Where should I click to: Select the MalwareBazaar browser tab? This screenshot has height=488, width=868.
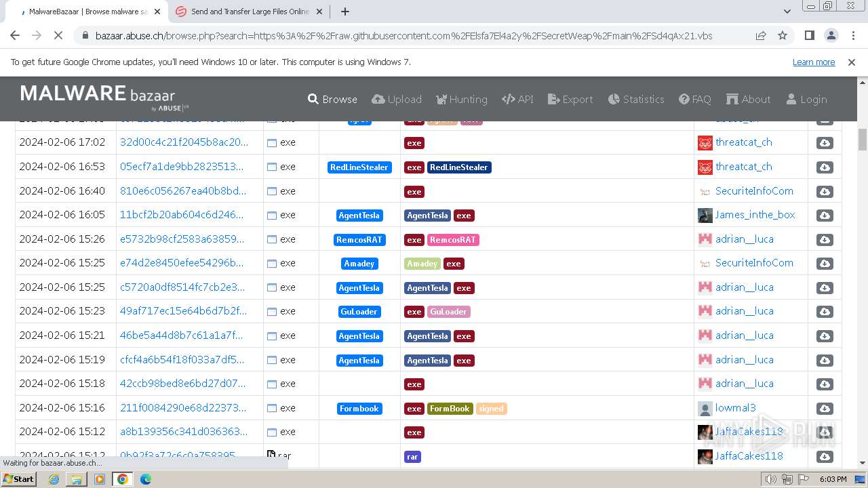(x=88, y=12)
